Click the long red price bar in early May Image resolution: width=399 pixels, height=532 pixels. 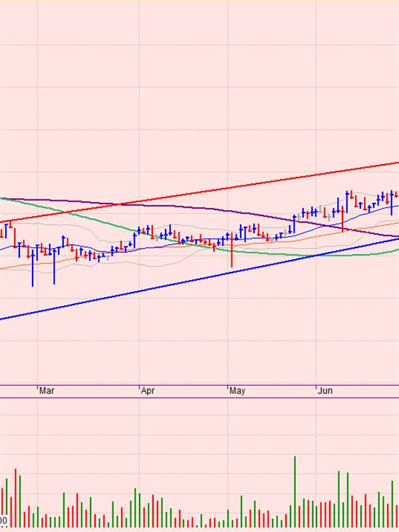[x=231, y=250]
